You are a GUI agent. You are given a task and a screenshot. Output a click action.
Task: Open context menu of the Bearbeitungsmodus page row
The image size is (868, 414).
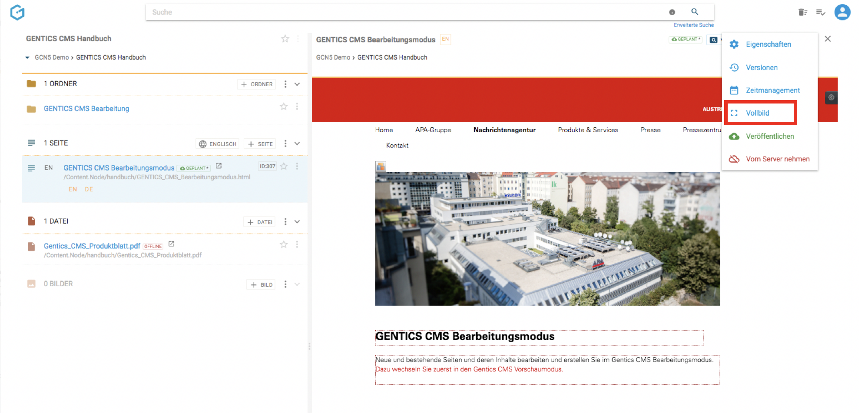(297, 166)
